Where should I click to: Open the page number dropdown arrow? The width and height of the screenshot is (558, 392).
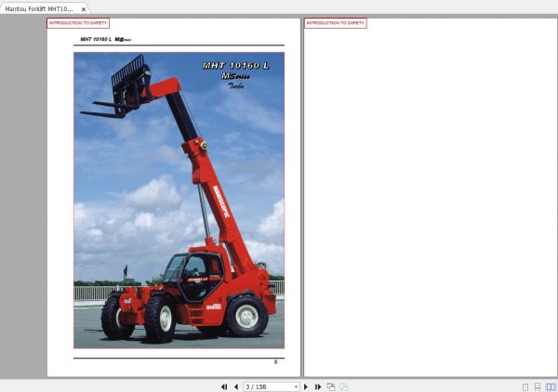[x=296, y=386]
